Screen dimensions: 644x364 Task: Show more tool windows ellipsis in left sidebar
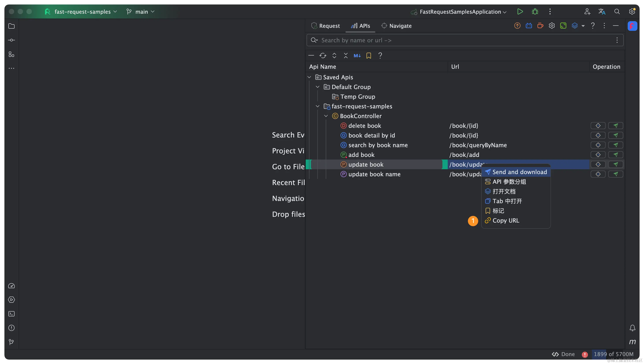(x=11, y=68)
